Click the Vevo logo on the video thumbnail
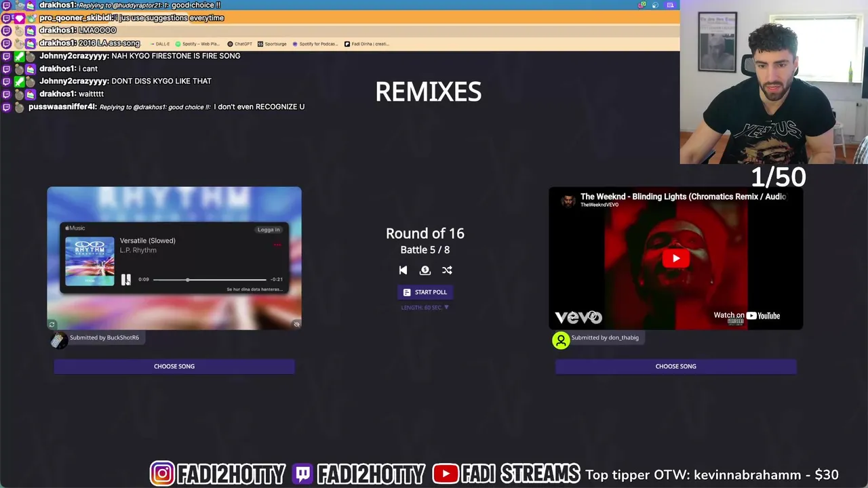The image size is (868, 488). coord(578,317)
